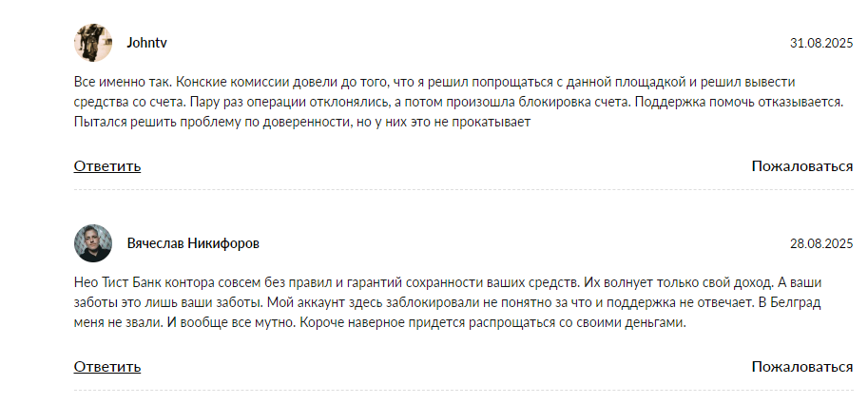
Task: Click Johntv's profile avatar
Action: pos(93,43)
